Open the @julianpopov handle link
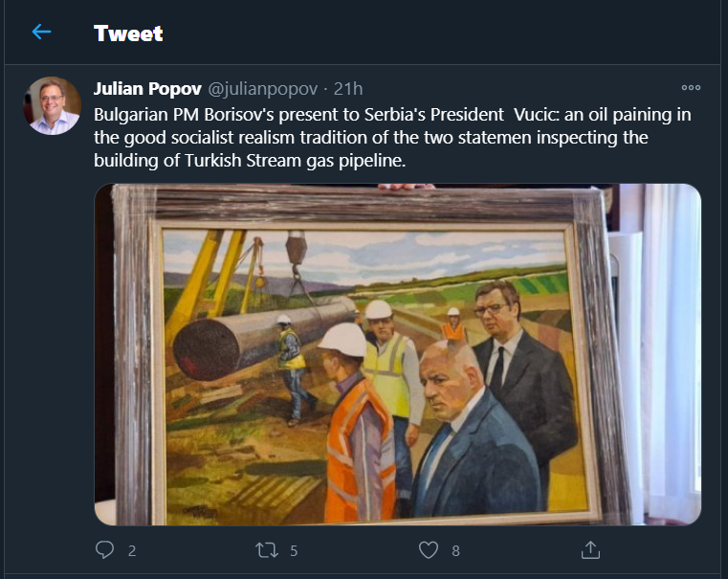This screenshot has width=728, height=579. [x=262, y=89]
